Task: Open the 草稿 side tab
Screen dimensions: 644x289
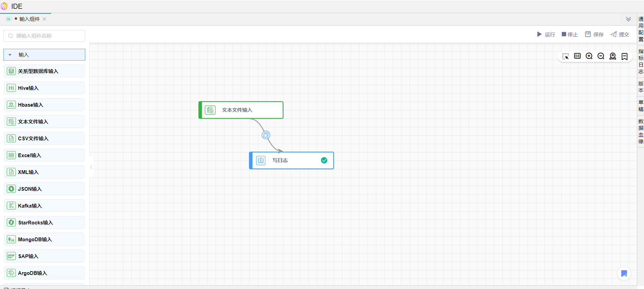Action: (x=641, y=106)
